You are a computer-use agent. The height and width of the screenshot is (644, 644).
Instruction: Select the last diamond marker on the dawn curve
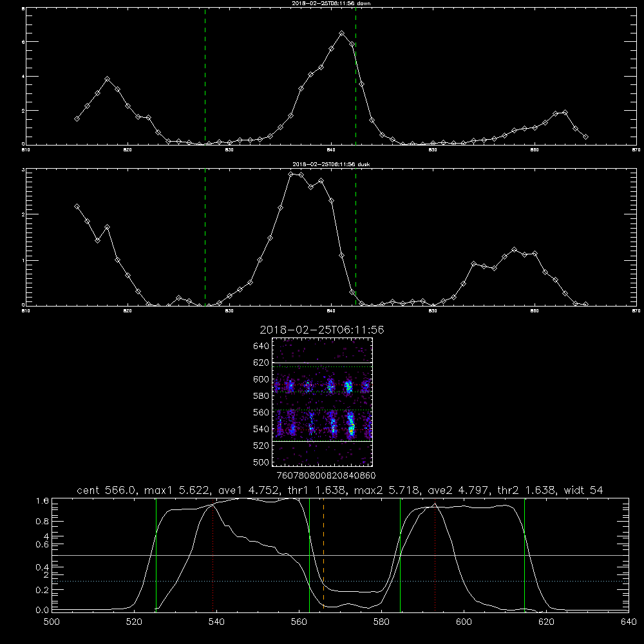(x=585, y=137)
